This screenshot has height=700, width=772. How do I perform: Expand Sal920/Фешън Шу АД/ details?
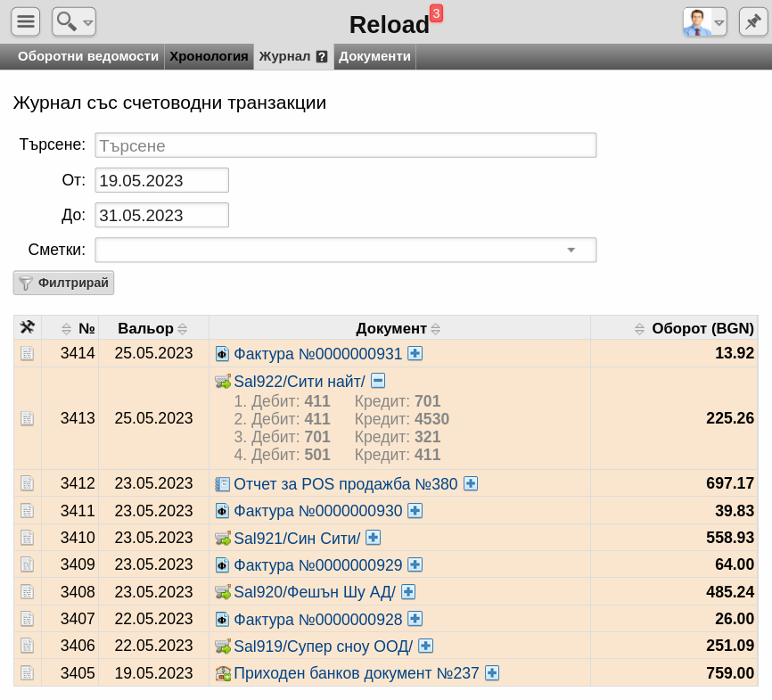pos(408,591)
